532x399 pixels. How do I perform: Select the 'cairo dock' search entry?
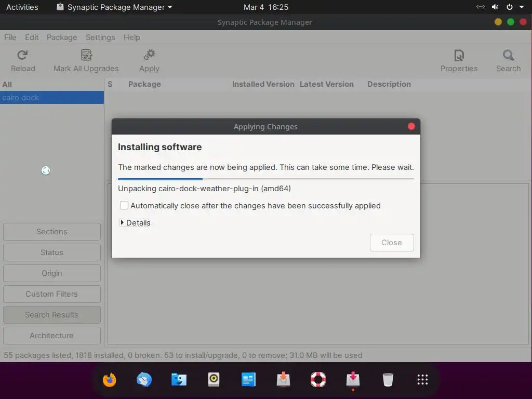click(52, 98)
